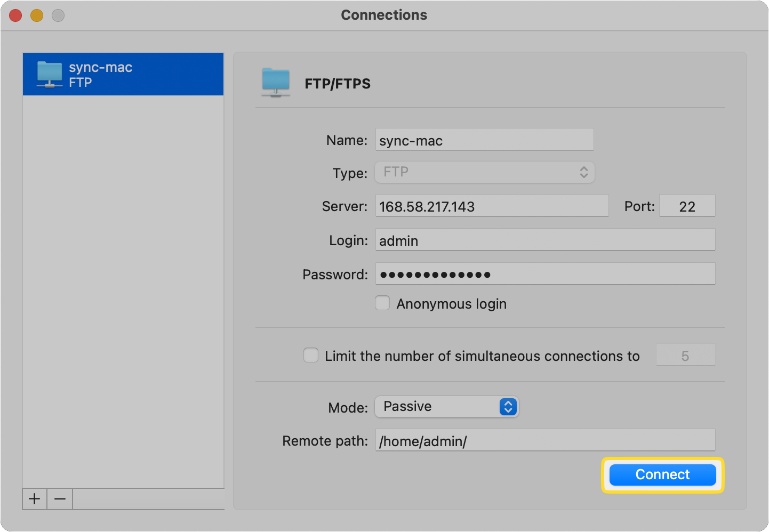Enable the Anonymous login checkbox
This screenshot has width=769, height=532.
[382, 303]
